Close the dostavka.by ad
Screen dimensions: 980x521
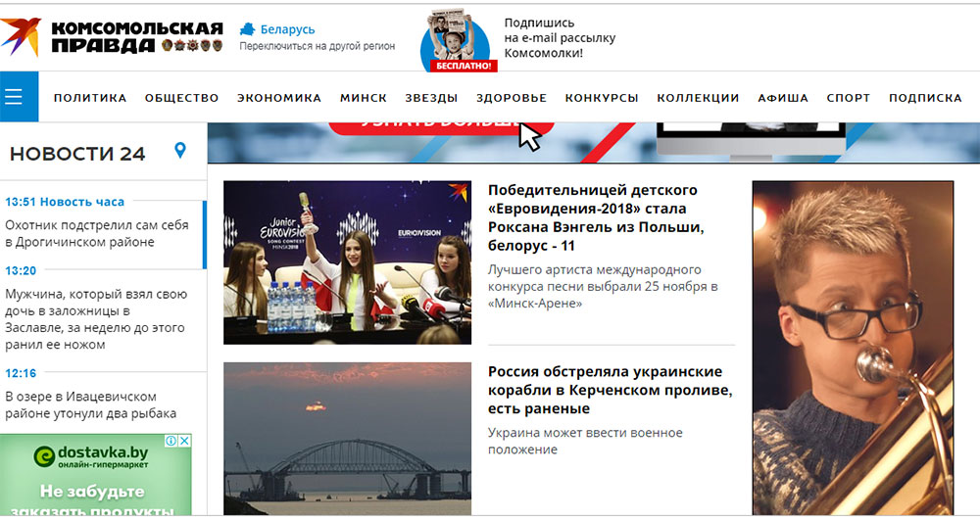click(185, 441)
